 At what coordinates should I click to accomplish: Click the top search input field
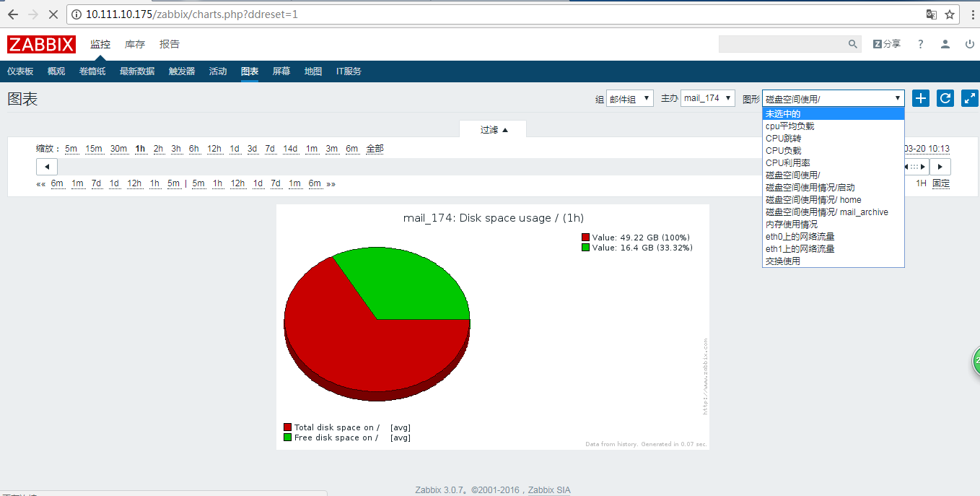[x=782, y=44]
